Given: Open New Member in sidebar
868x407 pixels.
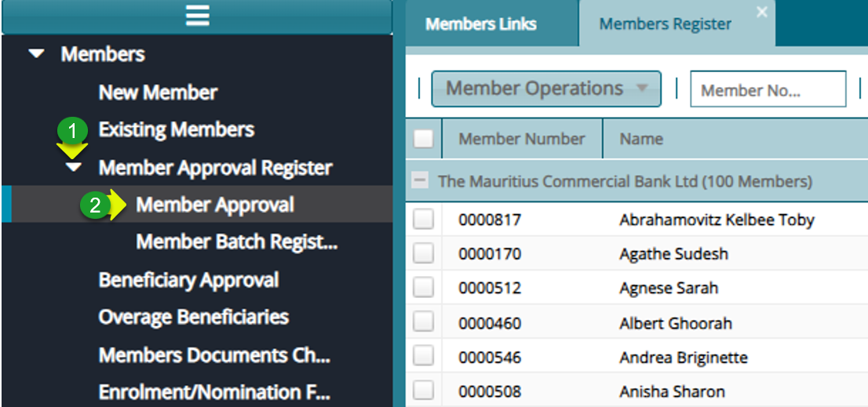Looking at the screenshot, I should [158, 93].
